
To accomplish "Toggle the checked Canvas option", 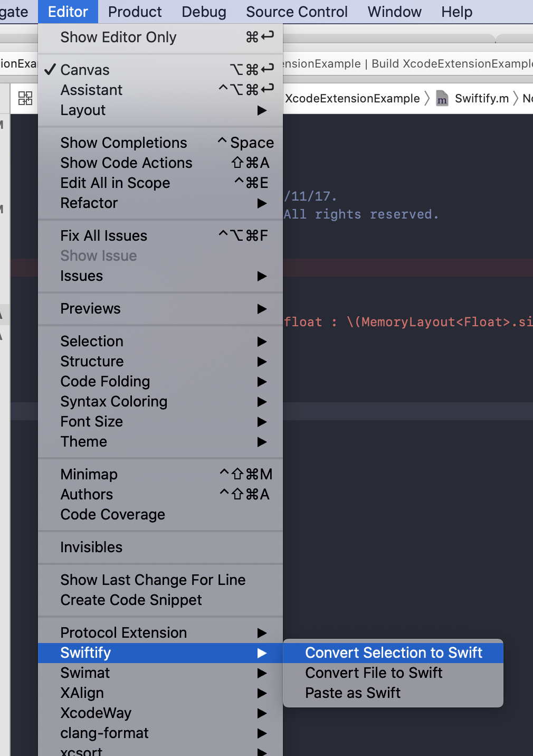I will tap(160, 70).
